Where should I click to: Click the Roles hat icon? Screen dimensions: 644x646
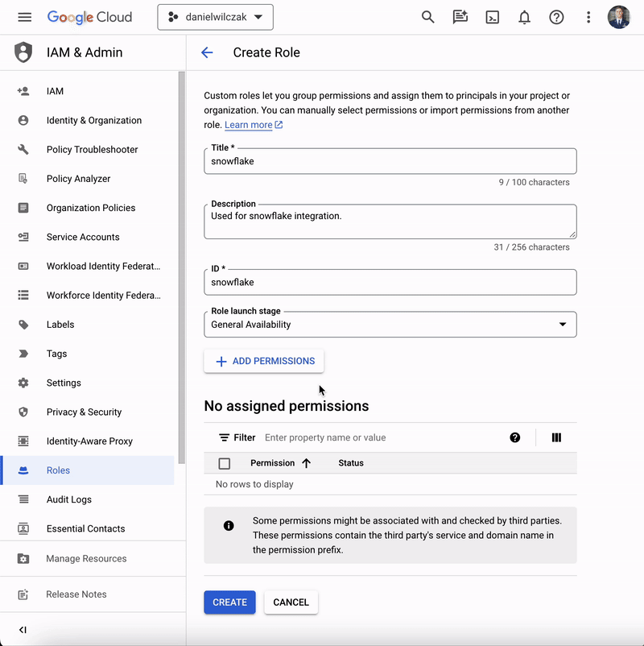point(23,470)
